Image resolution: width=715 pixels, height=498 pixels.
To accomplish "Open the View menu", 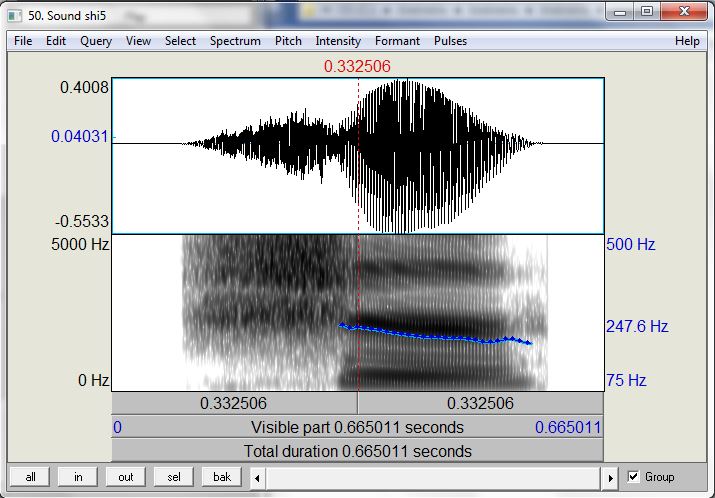I will click(x=138, y=41).
